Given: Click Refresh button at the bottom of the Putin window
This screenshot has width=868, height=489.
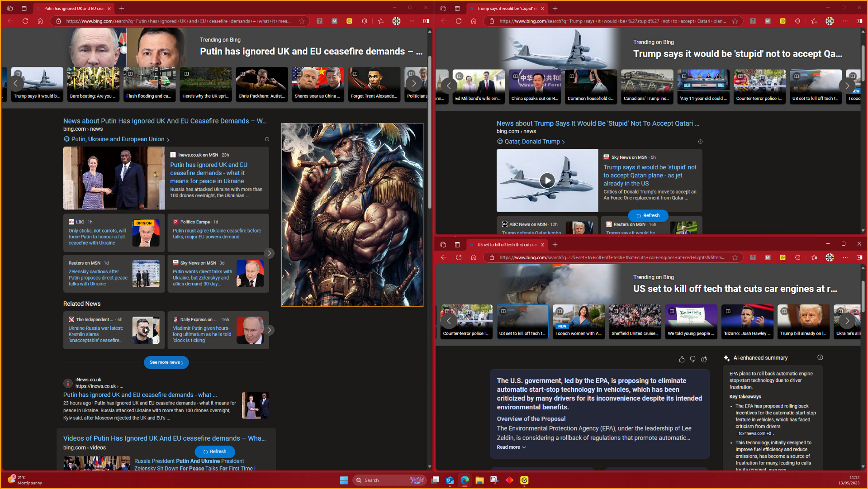Looking at the screenshot, I should click(x=215, y=451).
